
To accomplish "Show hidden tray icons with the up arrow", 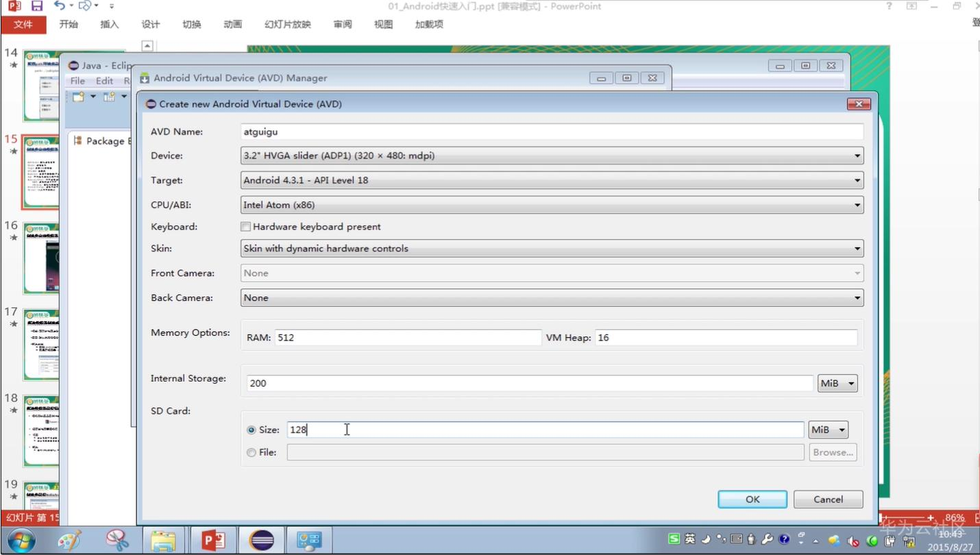I will tap(816, 541).
